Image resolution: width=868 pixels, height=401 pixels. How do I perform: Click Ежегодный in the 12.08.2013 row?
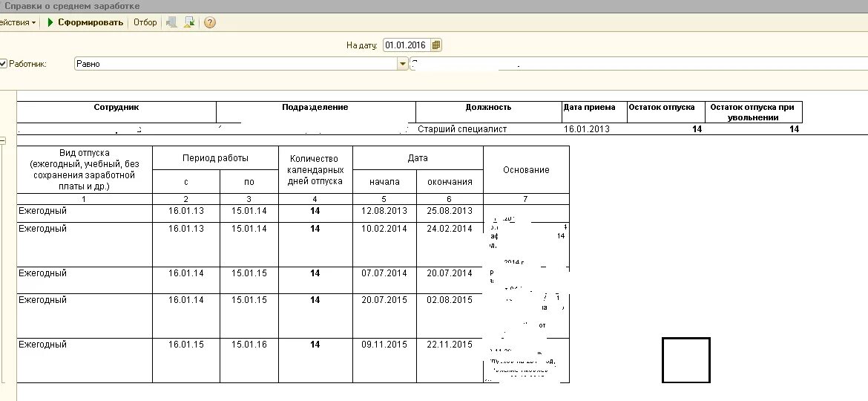tap(84, 213)
